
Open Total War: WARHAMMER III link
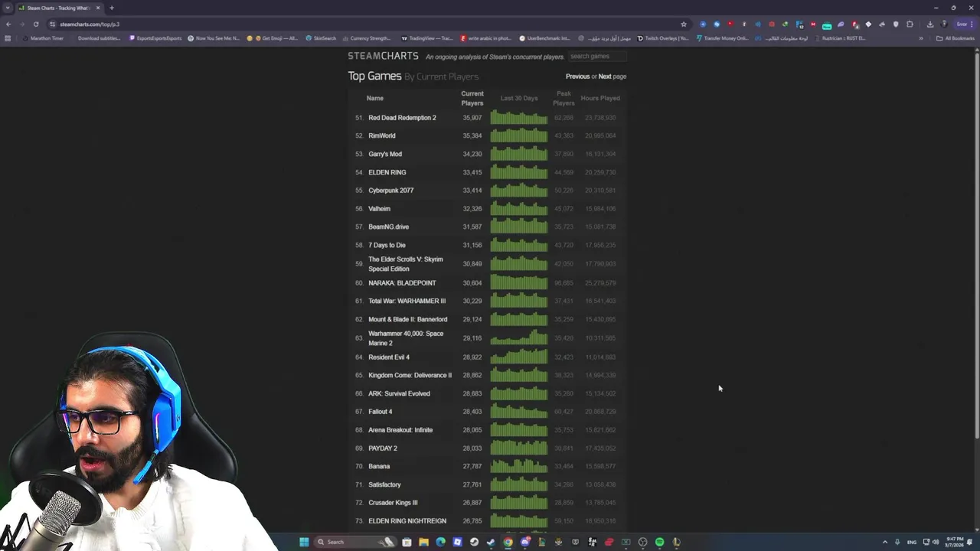pos(407,302)
